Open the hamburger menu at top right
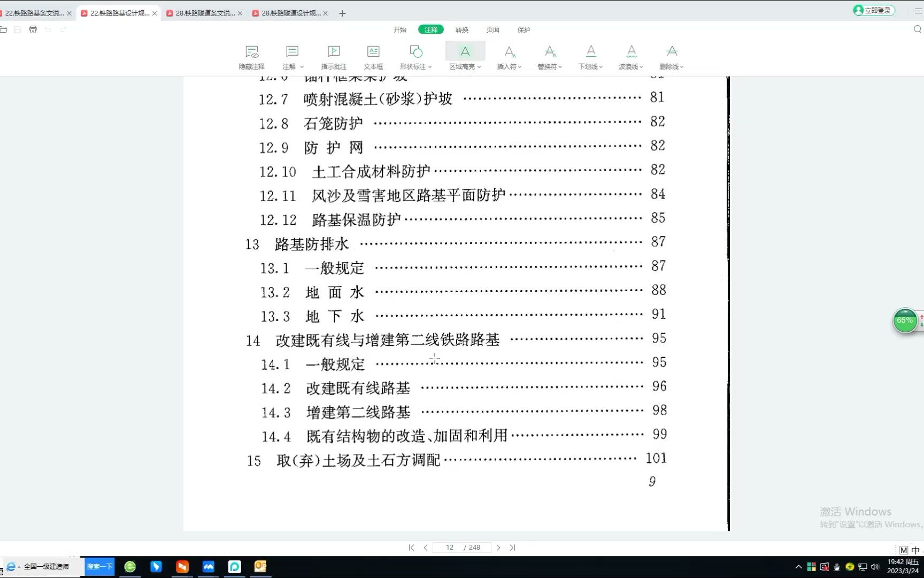Viewport: 924px width, 578px height. [919, 11]
